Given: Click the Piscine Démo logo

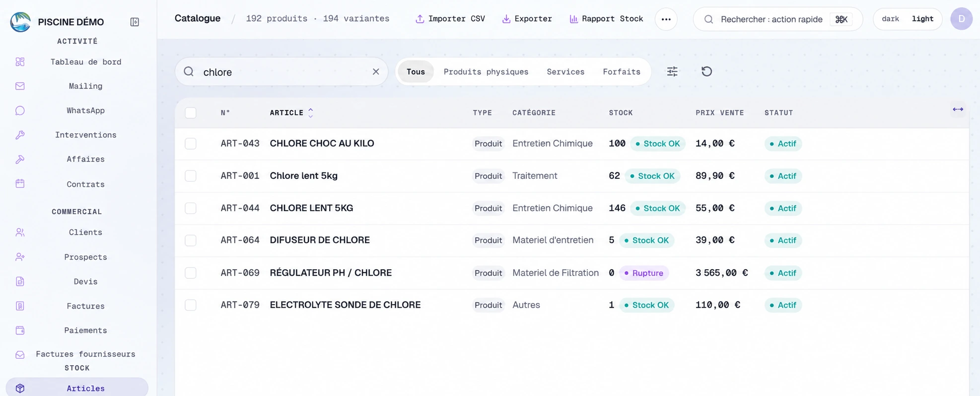Looking at the screenshot, I should pos(20,22).
